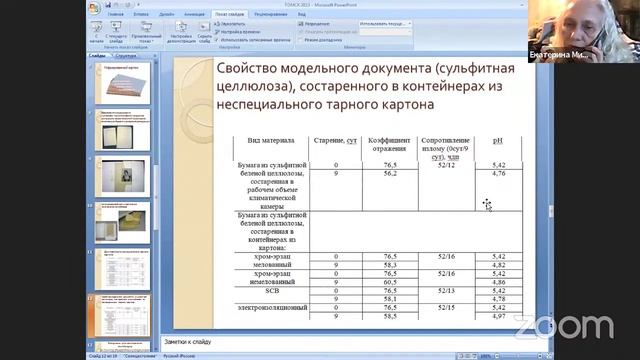Viewport: 640px width, 360px height.
Task: Click the Save icon in quick access toolbar
Action: pyautogui.click(x=108, y=5)
